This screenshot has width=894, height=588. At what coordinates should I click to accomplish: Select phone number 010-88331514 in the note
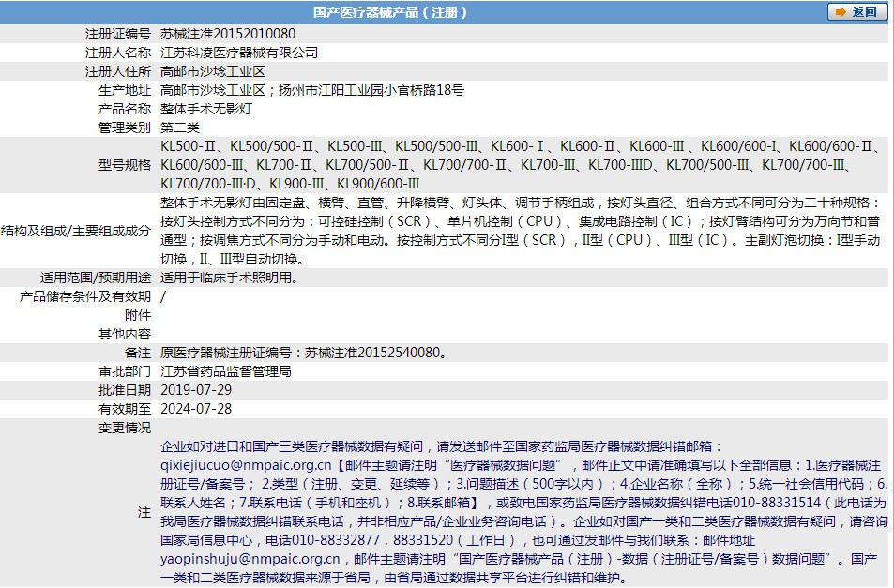click(x=777, y=503)
